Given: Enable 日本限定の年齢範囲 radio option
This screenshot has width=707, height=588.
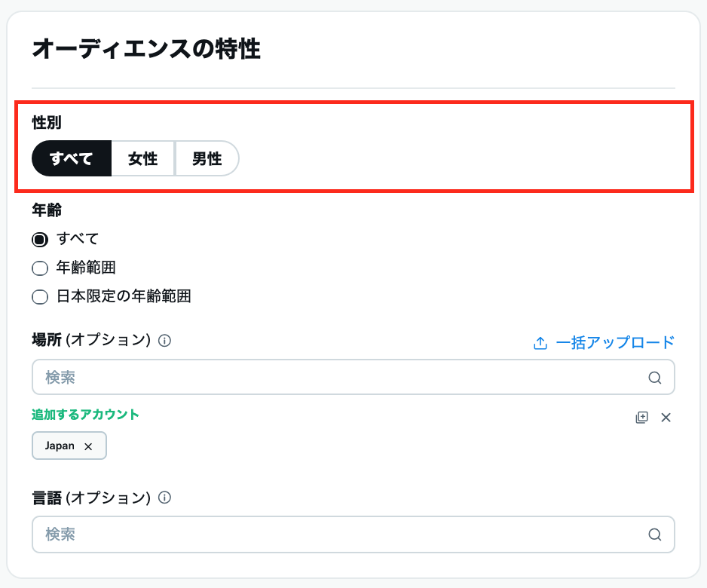Looking at the screenshot, I should [x=40, y=297].
